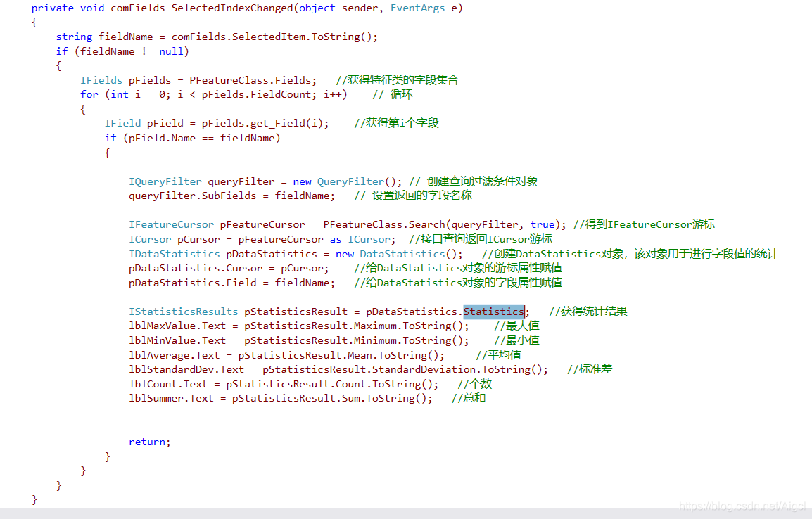This screenshot has height=519, width=812.
Task: Click the comment '//标准差'
Action: (x=590, y=369)
